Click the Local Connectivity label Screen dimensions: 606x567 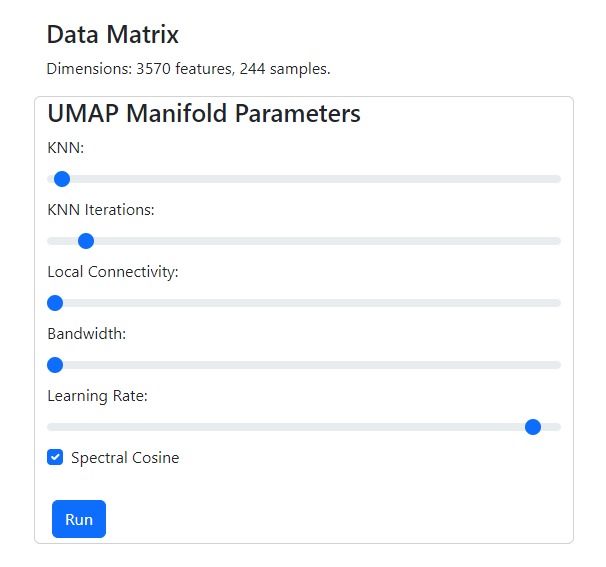[113, 272]
